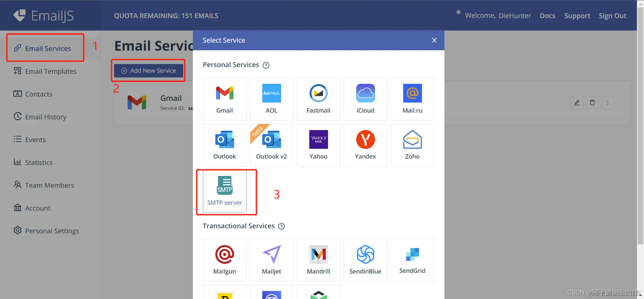
Task: Click the DieHunter username
Action: [x=515, y=16]
